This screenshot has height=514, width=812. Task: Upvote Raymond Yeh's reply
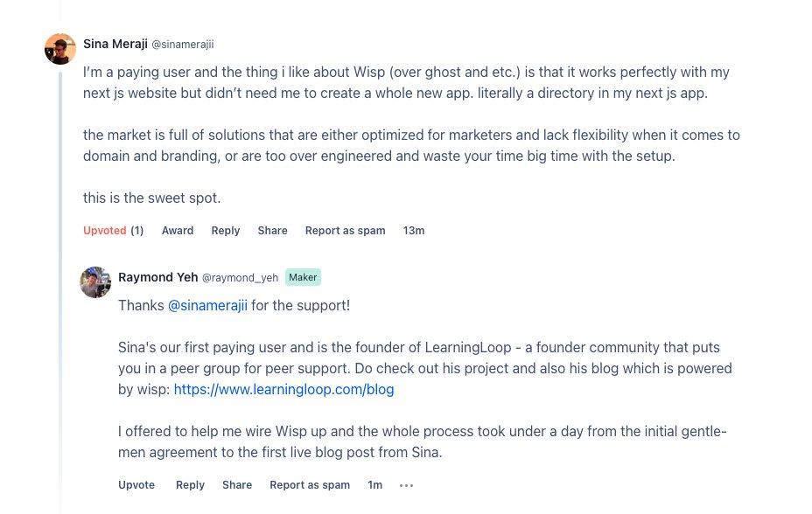click(136, 485)
